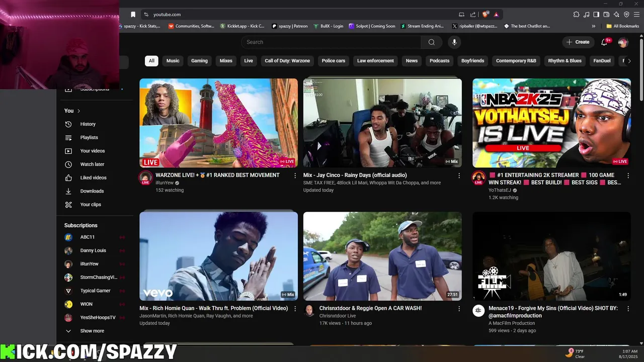Click the weather widget in taskbar
644x362 pixels.
click(575, 353)
